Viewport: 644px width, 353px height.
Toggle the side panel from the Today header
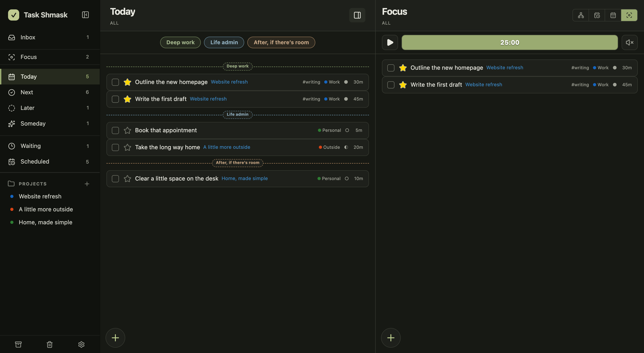357,15
